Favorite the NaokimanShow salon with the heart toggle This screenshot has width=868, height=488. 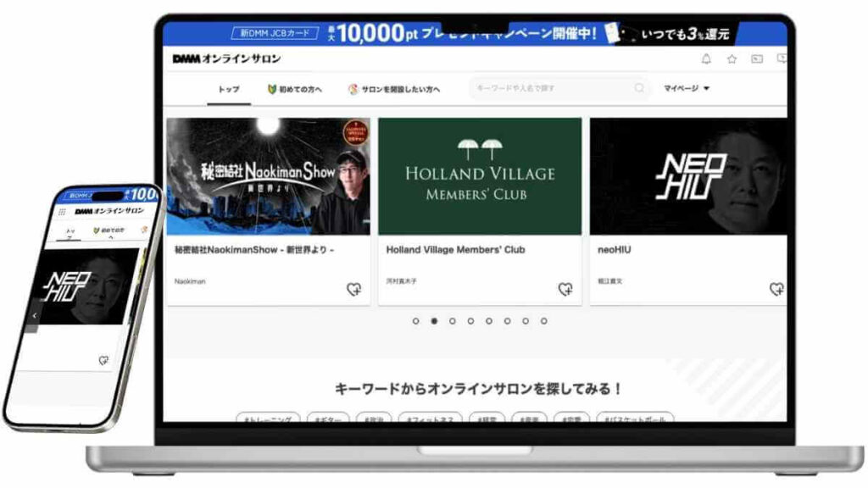click(353, 288)
